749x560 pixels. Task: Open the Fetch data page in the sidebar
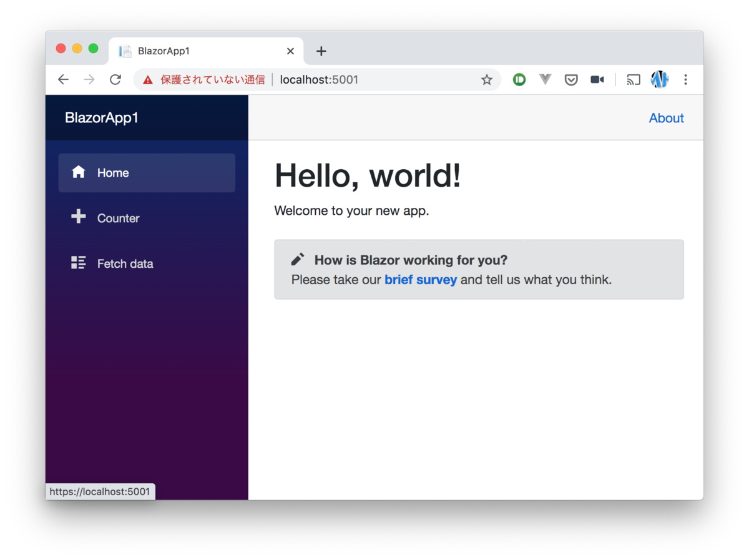click(147, 263)
